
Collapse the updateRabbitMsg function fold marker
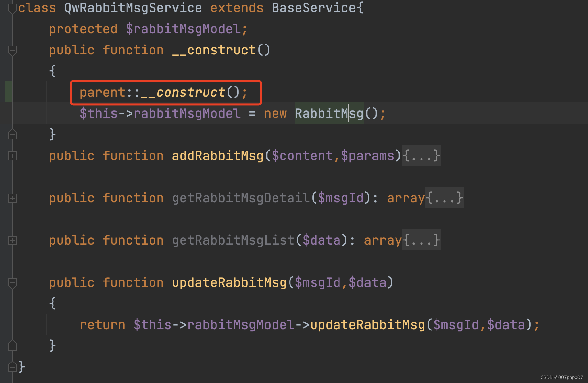[x=12, y=283]
